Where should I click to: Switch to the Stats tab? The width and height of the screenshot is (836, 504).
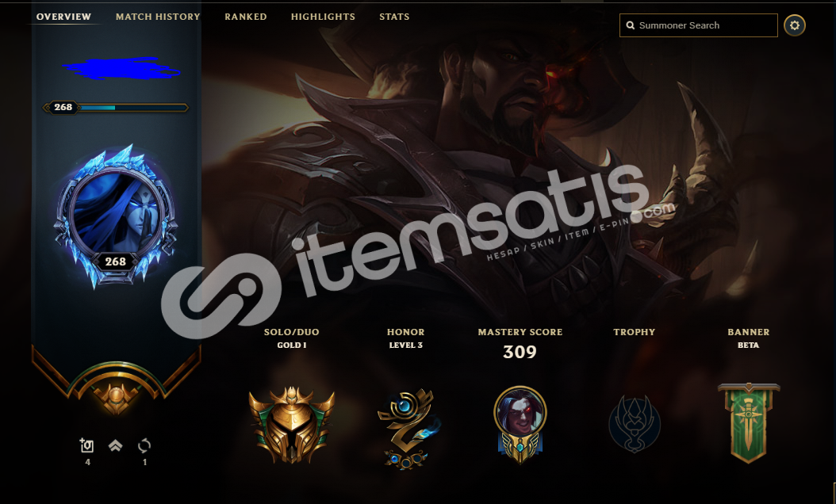(394, 17)
